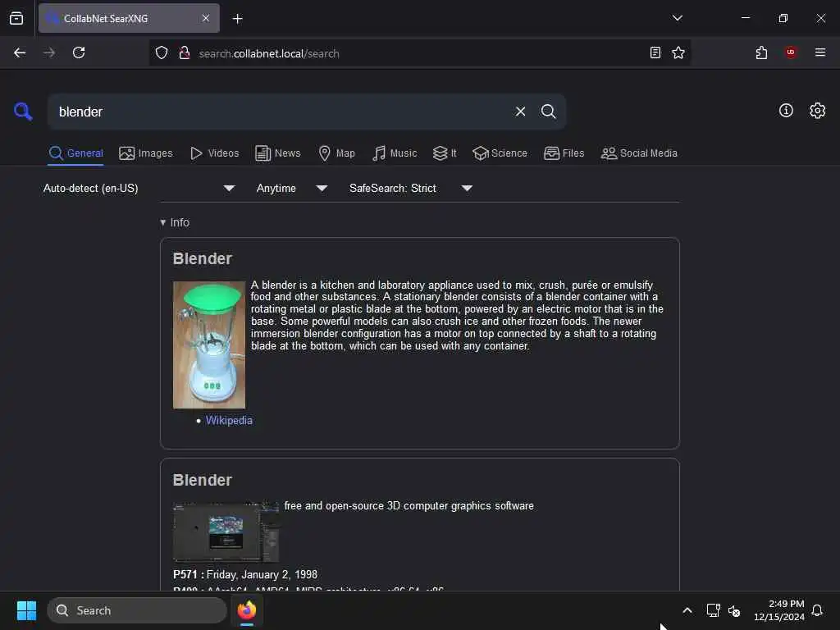Open the SafeSearch Strict dropdown
The width and height of the screenshot is (840, 630).
pos(411,188)
